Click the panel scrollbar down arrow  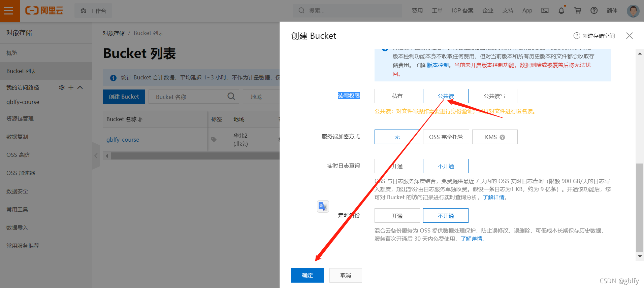click(x=640, y=256)
